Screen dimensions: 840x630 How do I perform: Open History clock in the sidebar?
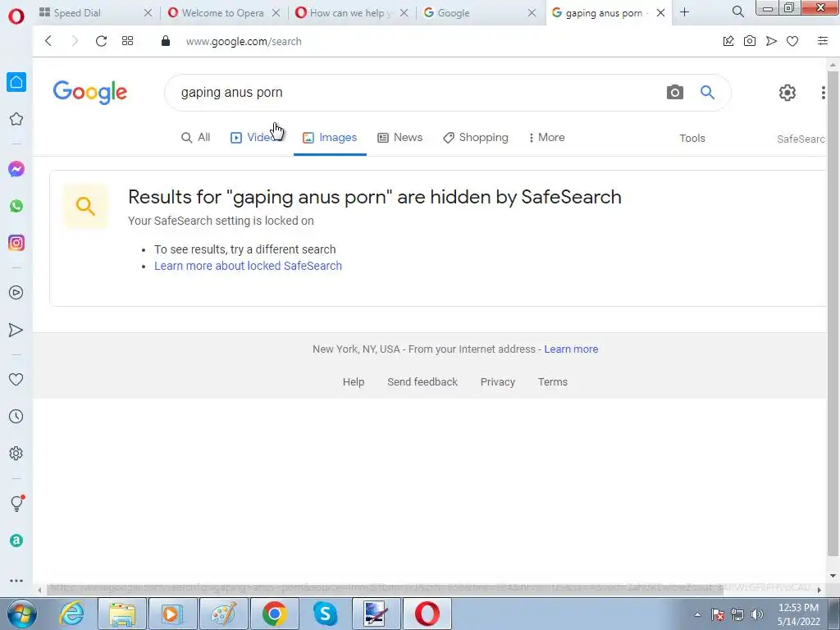coord(16,416)
